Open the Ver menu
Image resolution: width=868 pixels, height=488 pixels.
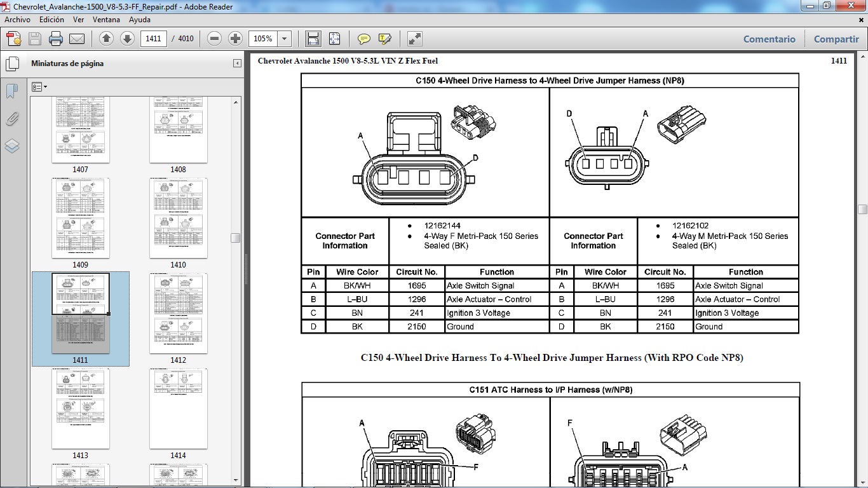pos(79,20)
